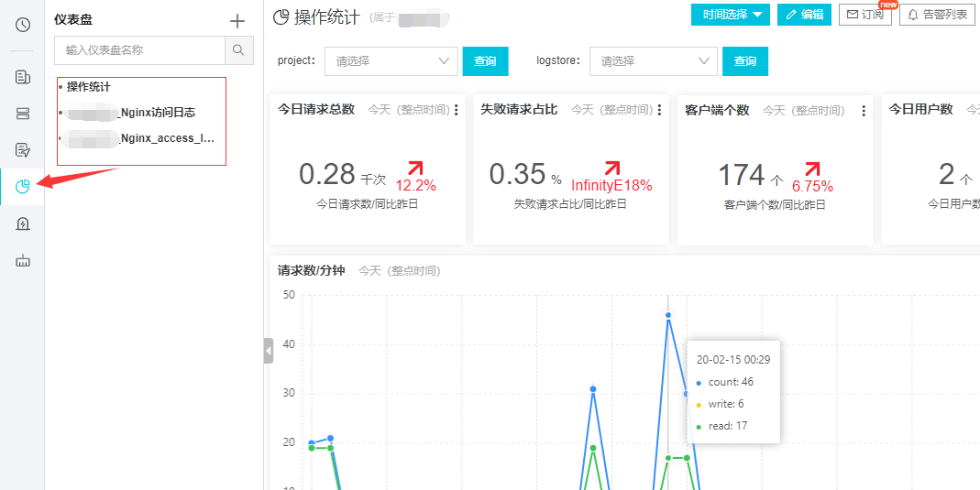Click the clock icon in the left sidebar
Screen dimensions: 980x490
tap(23, 25)
